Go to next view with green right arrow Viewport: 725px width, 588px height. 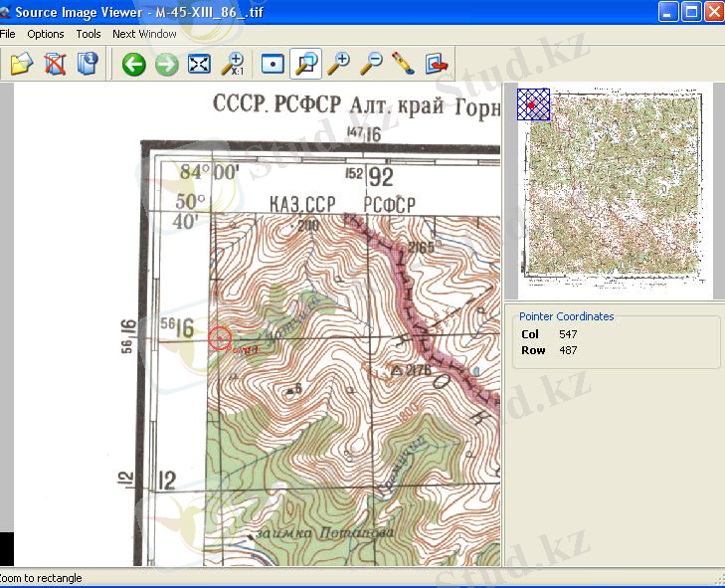coord(166,65)
